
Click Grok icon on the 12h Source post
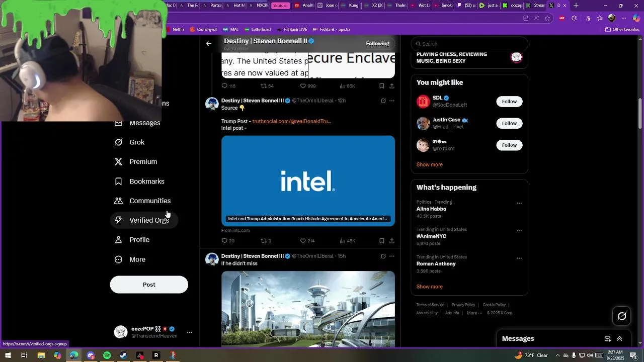tap(383, 101)
